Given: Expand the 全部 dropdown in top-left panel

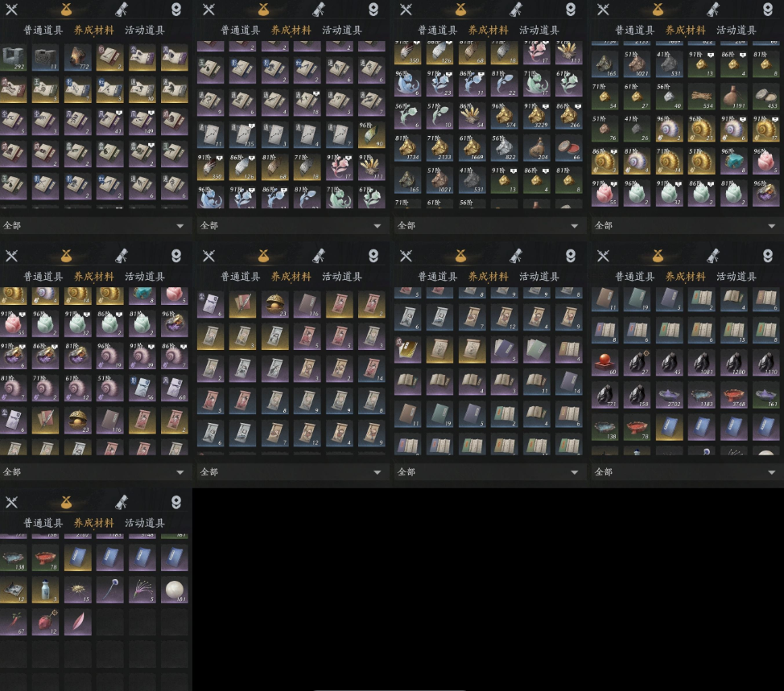Looking at the screenshot, I should 96,226.
